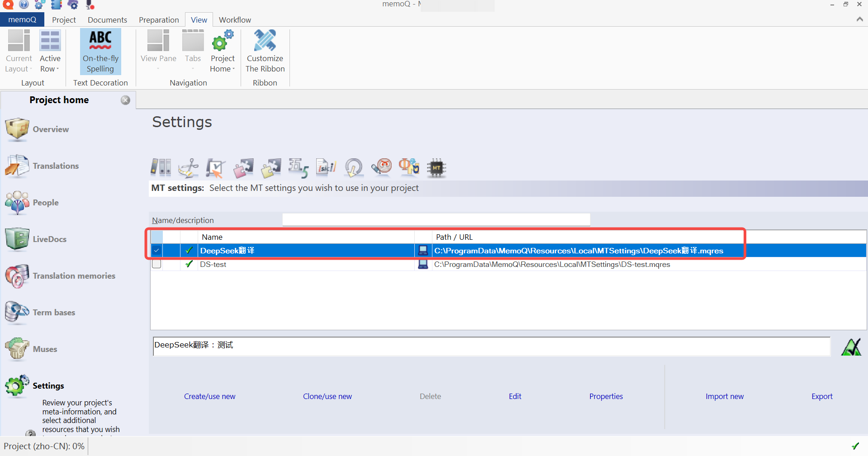Select the View ribbon tab

199,19
